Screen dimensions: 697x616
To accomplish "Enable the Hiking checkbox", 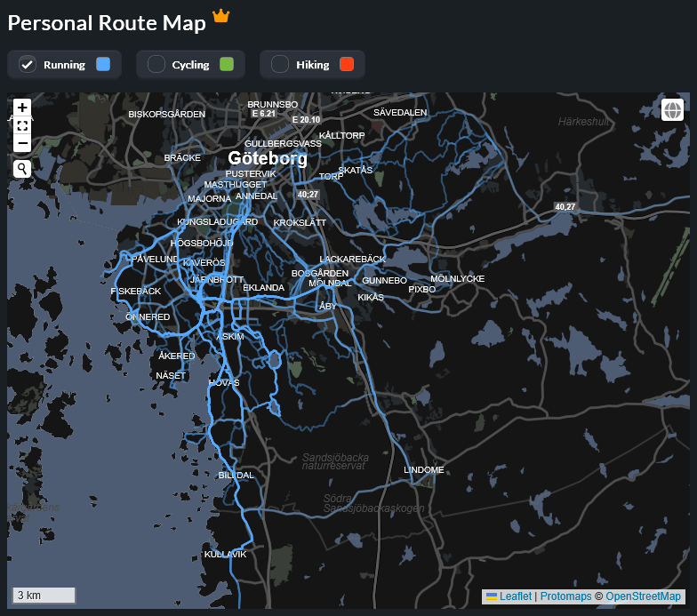I will tap(279, 64).
